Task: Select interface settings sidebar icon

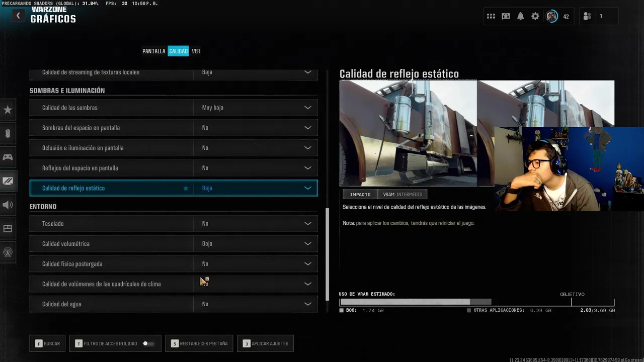Action: [8, 228]
